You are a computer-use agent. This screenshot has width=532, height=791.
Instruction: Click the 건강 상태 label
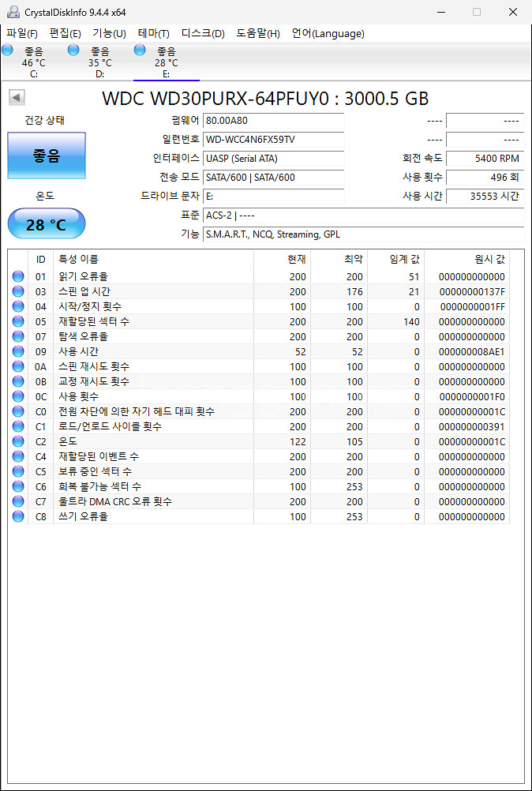click(45, 121)
